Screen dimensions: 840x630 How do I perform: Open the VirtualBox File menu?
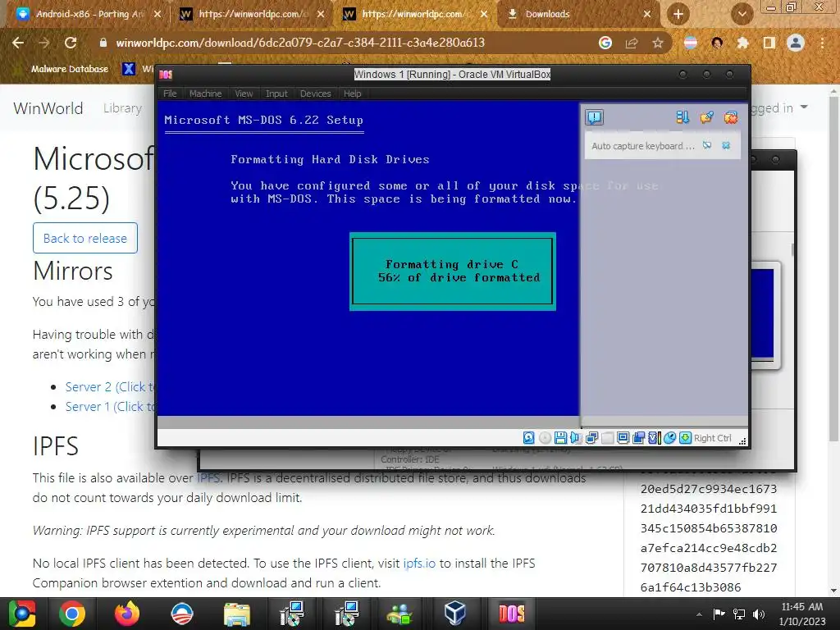(170, 94)
